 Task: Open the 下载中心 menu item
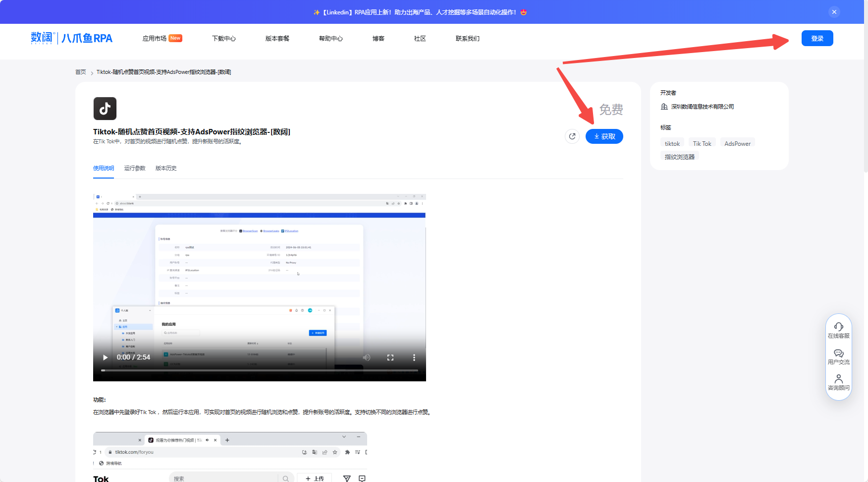(224, 38)
